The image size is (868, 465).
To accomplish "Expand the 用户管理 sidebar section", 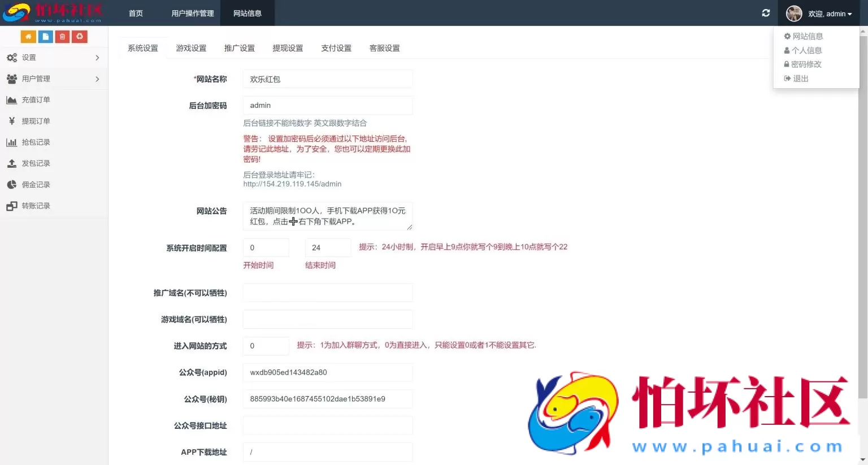I will (97, 79).
